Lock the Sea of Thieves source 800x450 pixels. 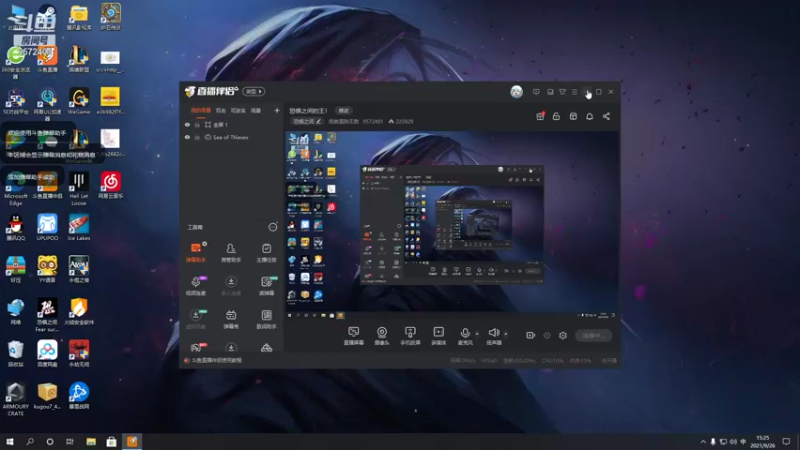pyautogui.click(x=197, y=137)
